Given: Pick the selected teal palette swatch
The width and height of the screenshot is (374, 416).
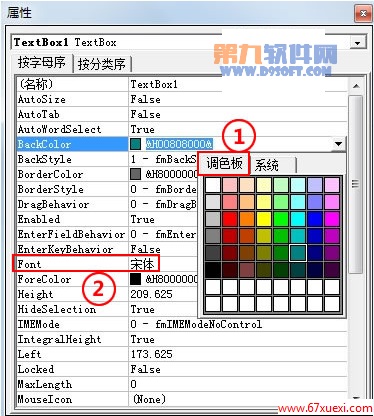Looking at the screenshot, I should pyautogui.click(x=298, y=253).
